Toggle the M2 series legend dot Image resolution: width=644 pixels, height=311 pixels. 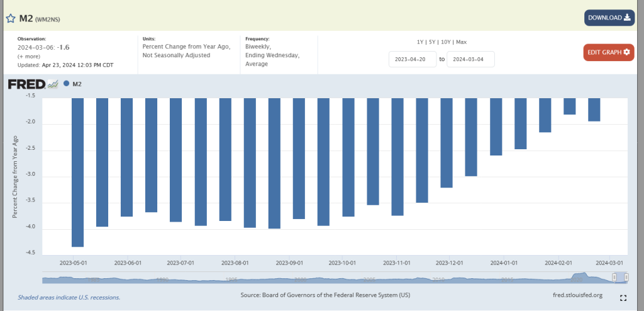[67, 84]
